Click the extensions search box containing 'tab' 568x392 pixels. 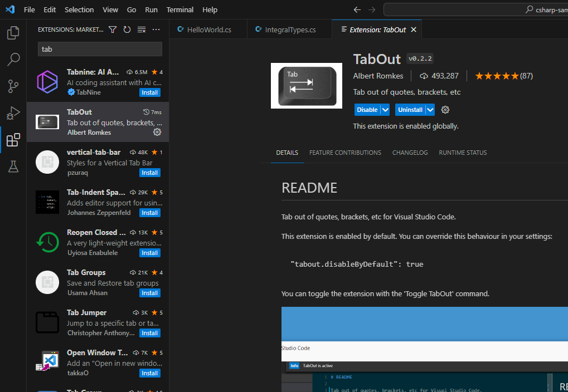[x=100, y=49]
